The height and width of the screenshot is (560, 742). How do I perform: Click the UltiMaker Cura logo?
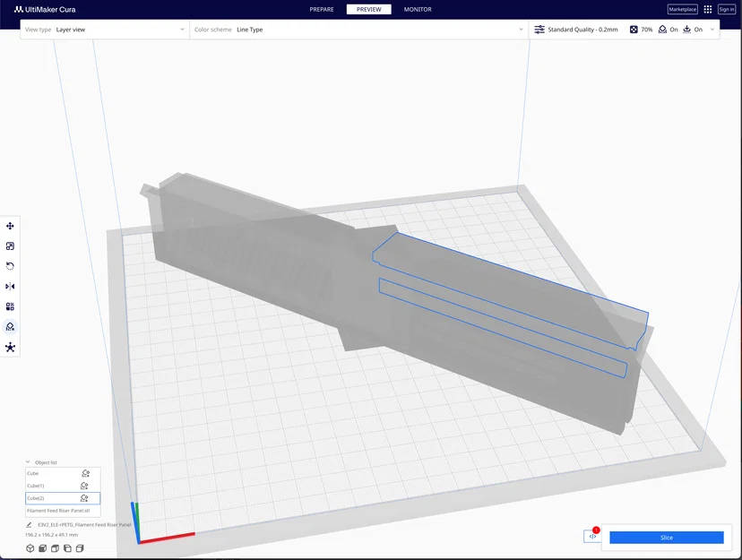(45, 10)
